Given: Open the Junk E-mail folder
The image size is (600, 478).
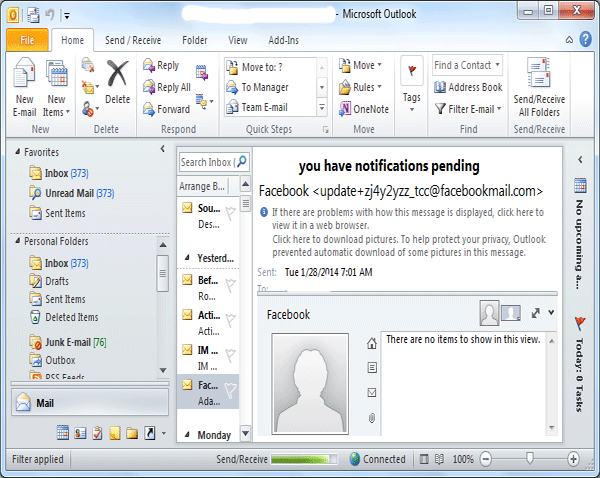Looking at the screenshot, I should 68,342.
